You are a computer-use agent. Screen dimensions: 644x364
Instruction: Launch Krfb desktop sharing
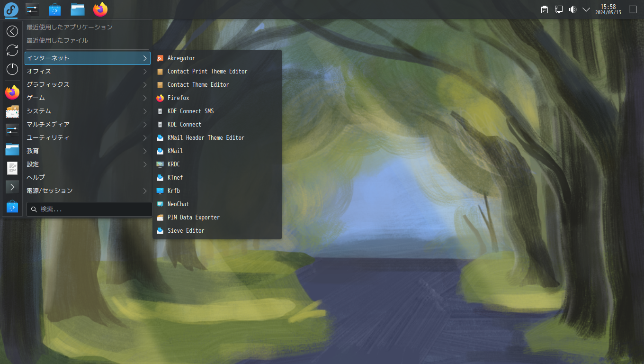217,191
